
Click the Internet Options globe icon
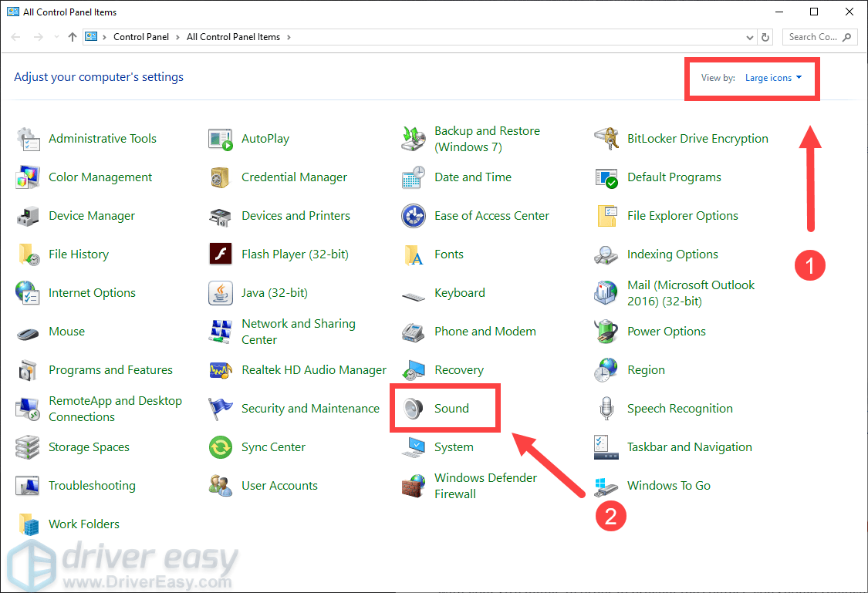28,293
